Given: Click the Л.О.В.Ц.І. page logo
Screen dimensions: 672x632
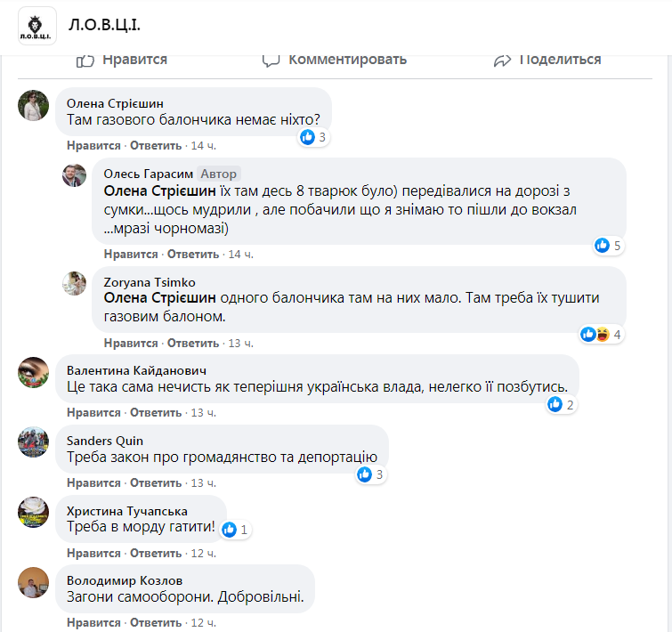Looking at the screenshot, I should click(x=36, y=26).
